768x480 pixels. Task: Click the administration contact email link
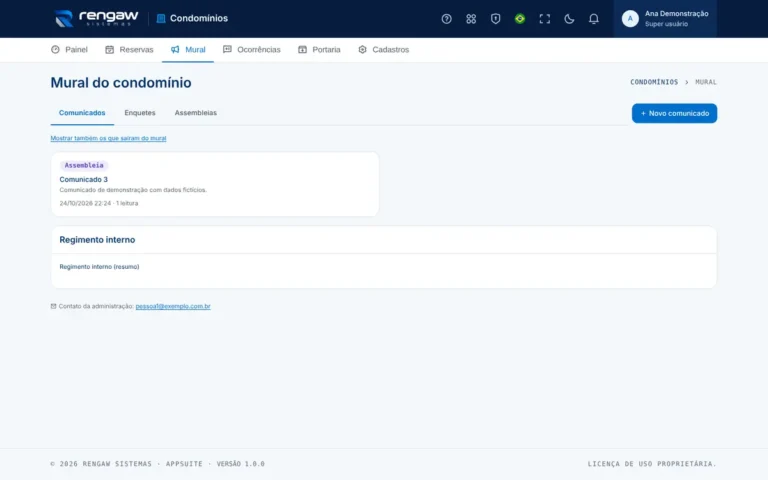click(173, 306)
